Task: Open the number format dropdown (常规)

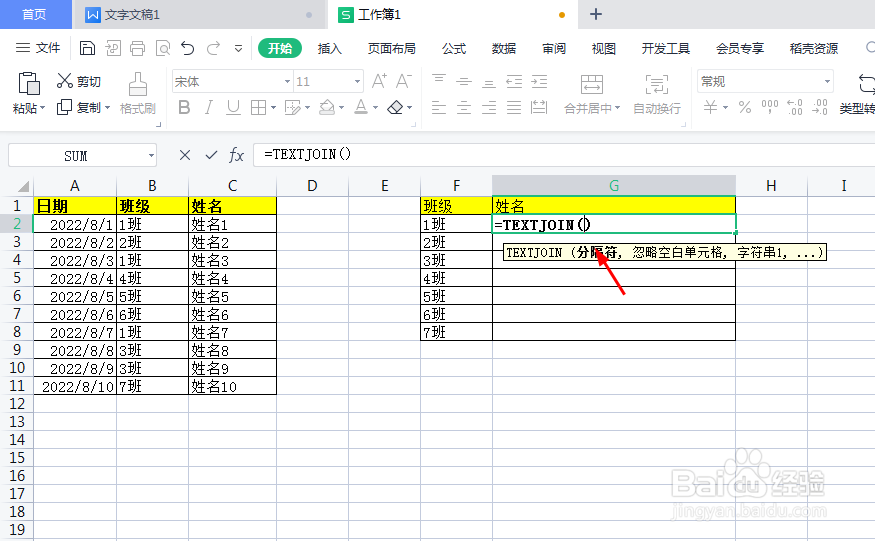Action: 827,82
